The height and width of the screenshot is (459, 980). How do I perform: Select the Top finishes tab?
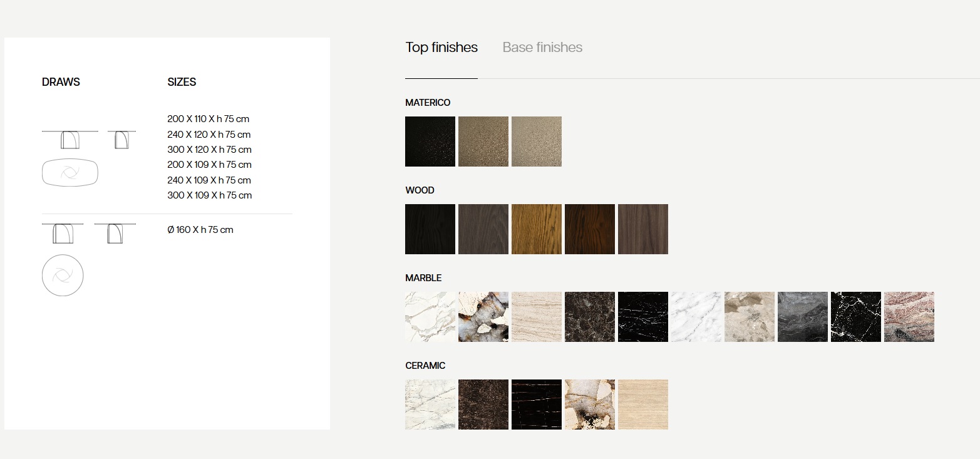click(x=441, y=48)
